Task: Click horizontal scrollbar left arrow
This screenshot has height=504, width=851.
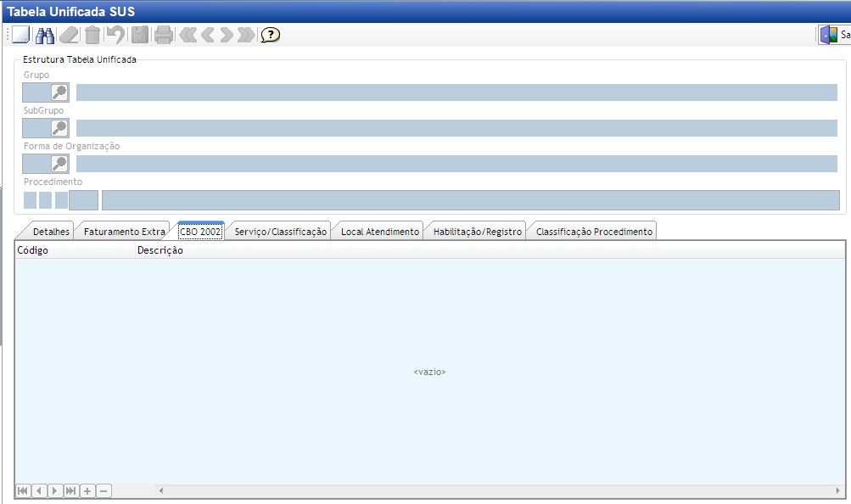Action: (x=161, y=491)
